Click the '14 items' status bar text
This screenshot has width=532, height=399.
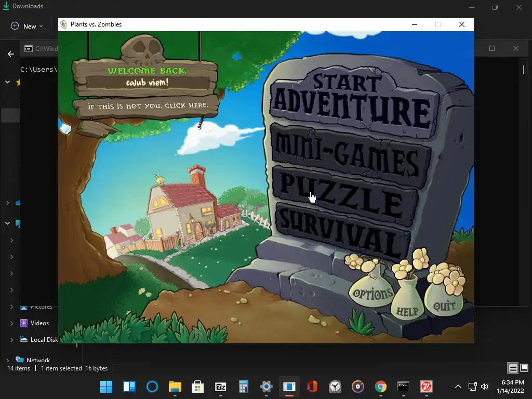click(x=19, y=368)
